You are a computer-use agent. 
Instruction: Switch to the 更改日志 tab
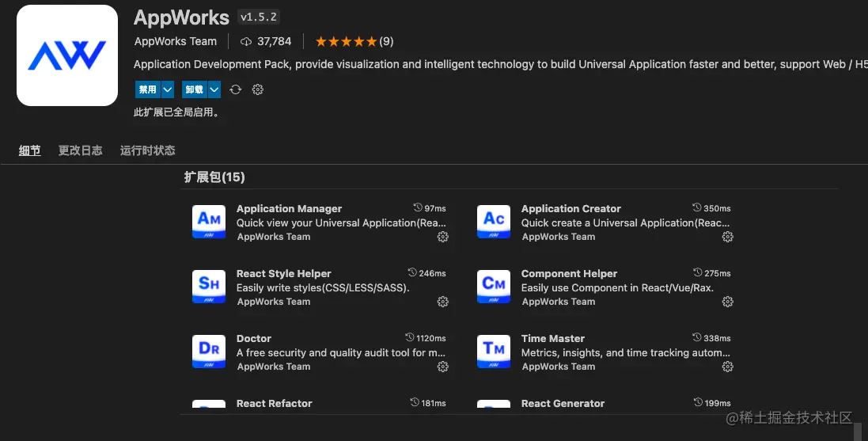pos(80,150)
